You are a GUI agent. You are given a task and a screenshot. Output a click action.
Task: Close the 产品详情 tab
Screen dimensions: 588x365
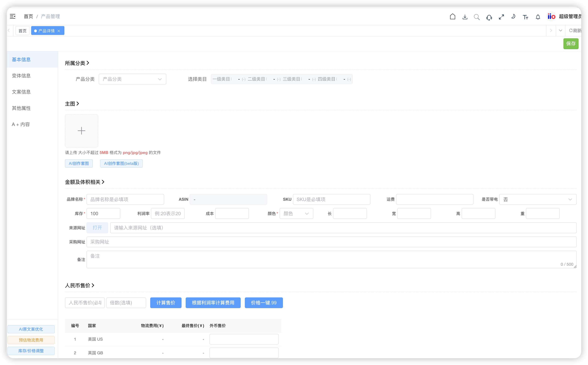(59, 31)
